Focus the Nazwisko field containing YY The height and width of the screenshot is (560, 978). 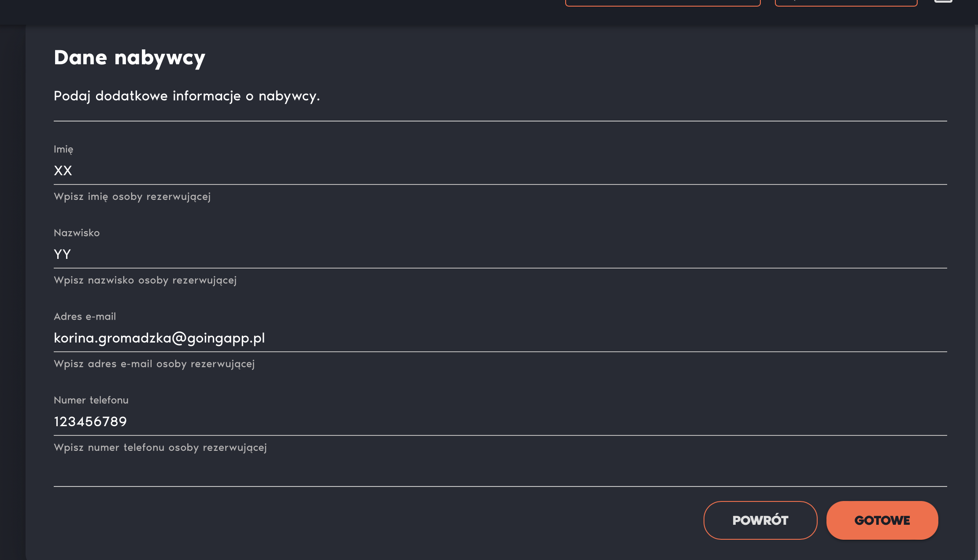tap(500, 254)
